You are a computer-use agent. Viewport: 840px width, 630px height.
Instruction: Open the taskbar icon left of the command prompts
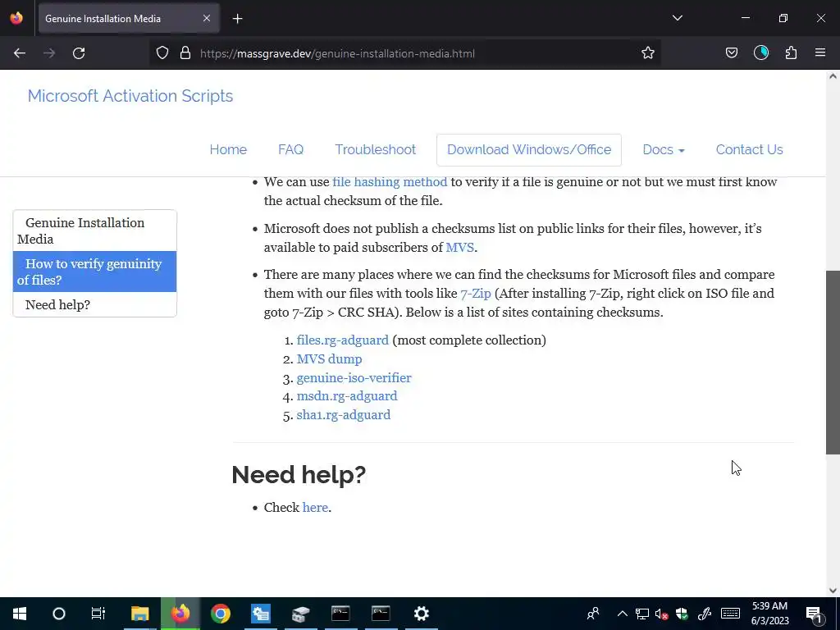301,614
